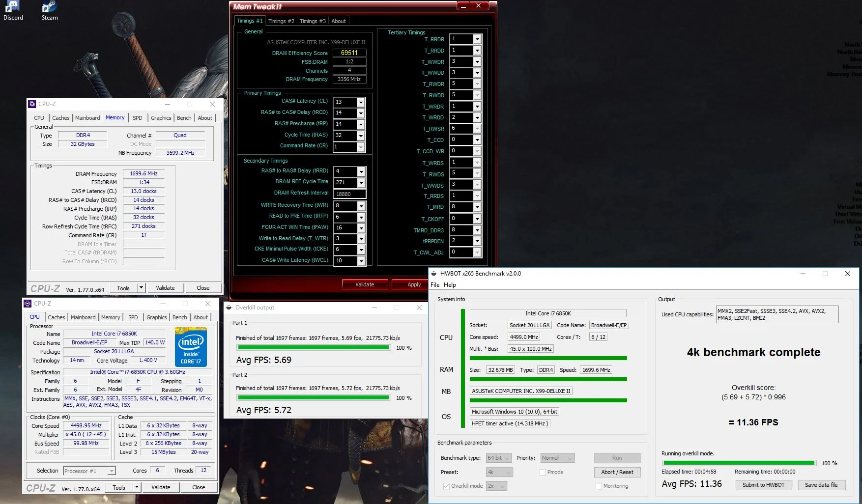Switch to Timings #2 tab in Mem TweakIt
Viewport: 862px width, 504px height.
click(x=281, y=21)
